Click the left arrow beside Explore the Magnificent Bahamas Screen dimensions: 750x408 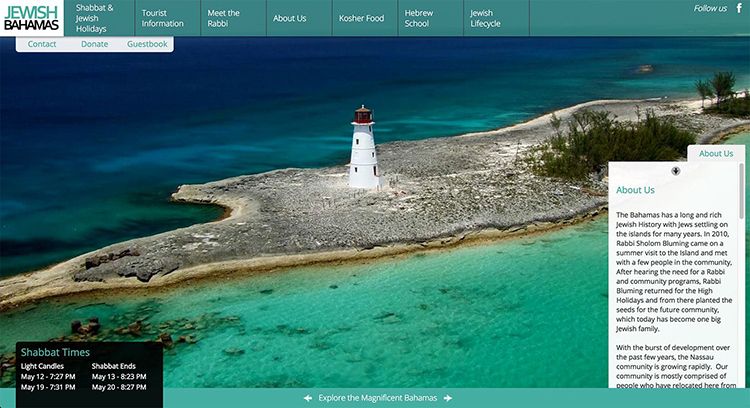pyautogui.click(x=308, y=398)
